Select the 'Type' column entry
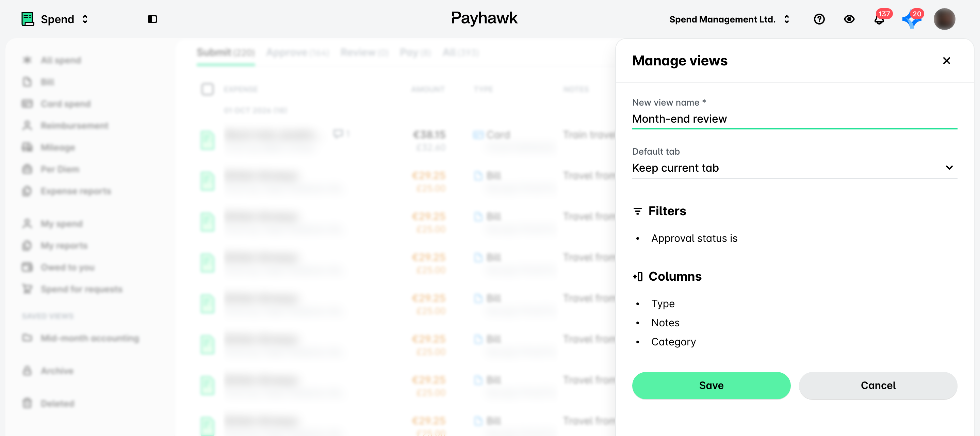Image resolution: width=980 pixels, height=436 pixels. (x=663, y=304)
